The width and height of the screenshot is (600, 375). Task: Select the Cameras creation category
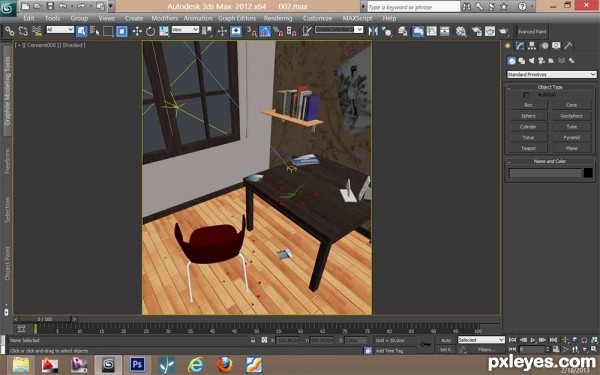click(x=541, y=60)
